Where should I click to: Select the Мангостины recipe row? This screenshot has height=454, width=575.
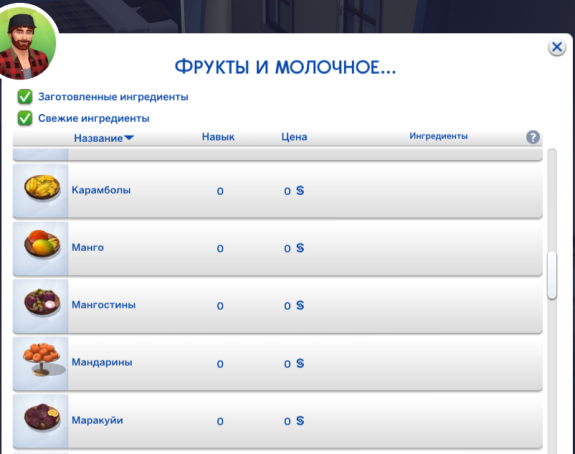pyautogui.click(x=278, y=306)
